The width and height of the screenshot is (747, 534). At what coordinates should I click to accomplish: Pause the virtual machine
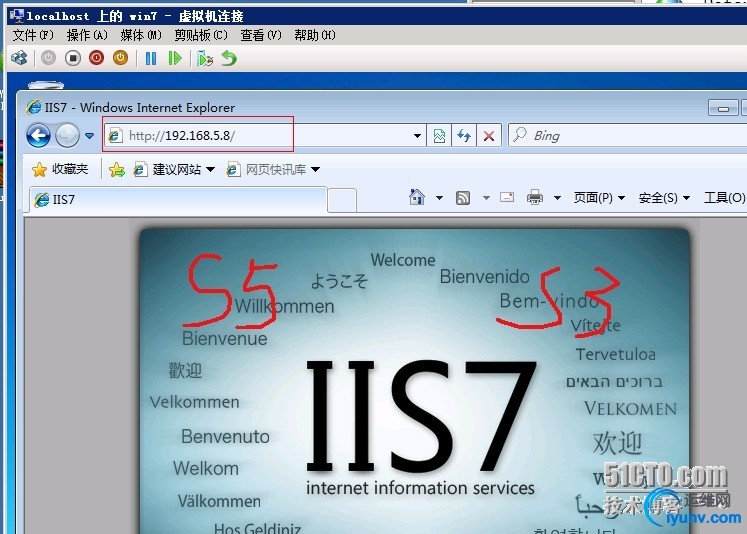(x=151, y=58)
